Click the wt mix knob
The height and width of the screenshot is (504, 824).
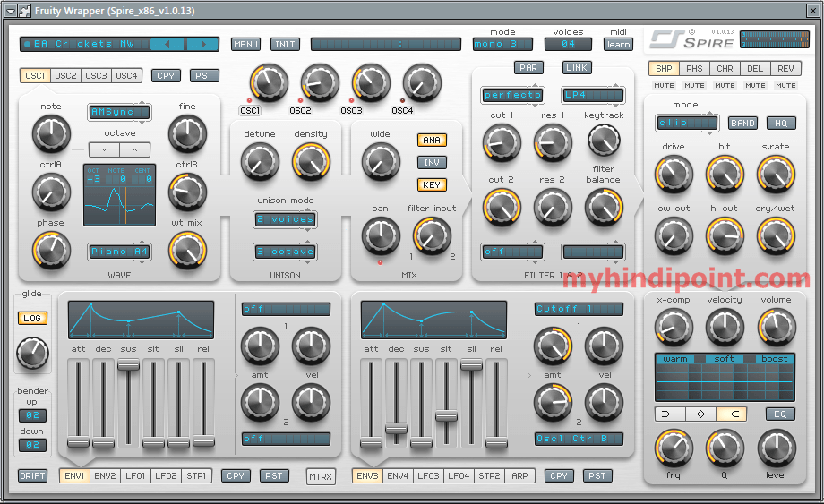187,251
